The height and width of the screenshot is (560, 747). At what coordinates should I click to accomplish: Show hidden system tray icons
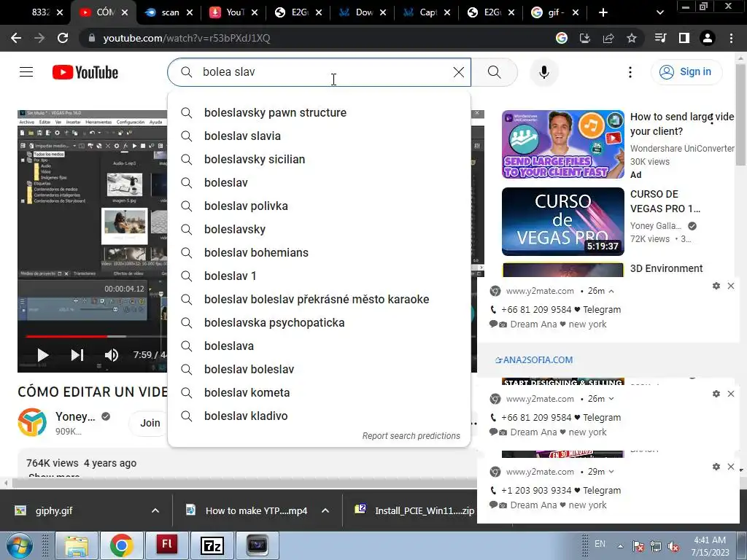[620, 545]
